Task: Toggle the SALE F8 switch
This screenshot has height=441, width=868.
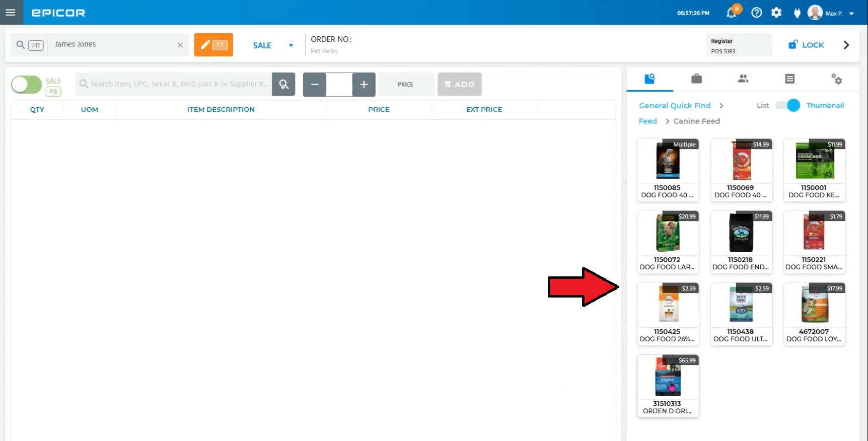Action: pos(27,85)
